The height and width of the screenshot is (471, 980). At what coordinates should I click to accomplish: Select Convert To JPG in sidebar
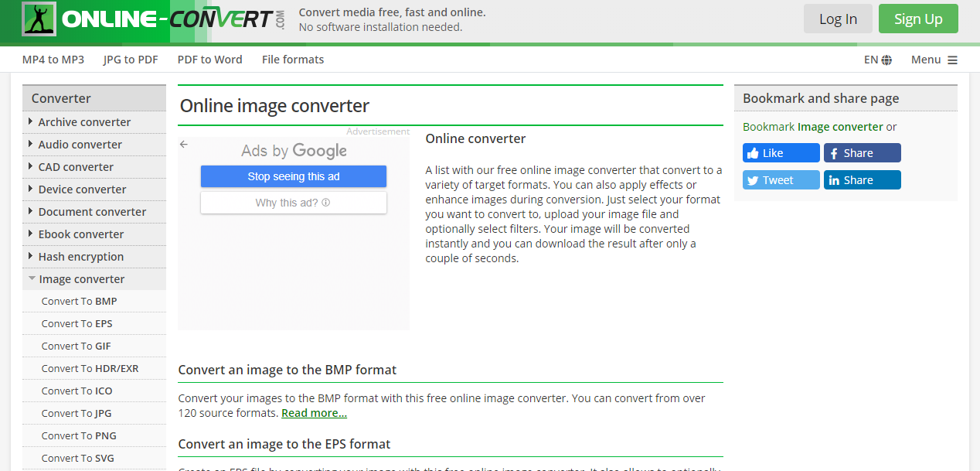[x=77, y=414]
